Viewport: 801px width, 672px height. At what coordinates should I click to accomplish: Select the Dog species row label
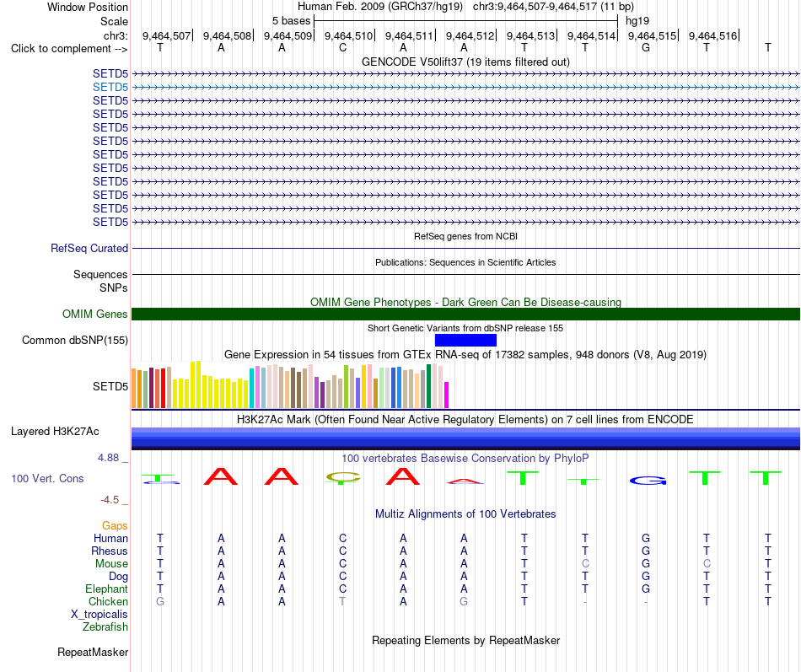tap(118, 577)
